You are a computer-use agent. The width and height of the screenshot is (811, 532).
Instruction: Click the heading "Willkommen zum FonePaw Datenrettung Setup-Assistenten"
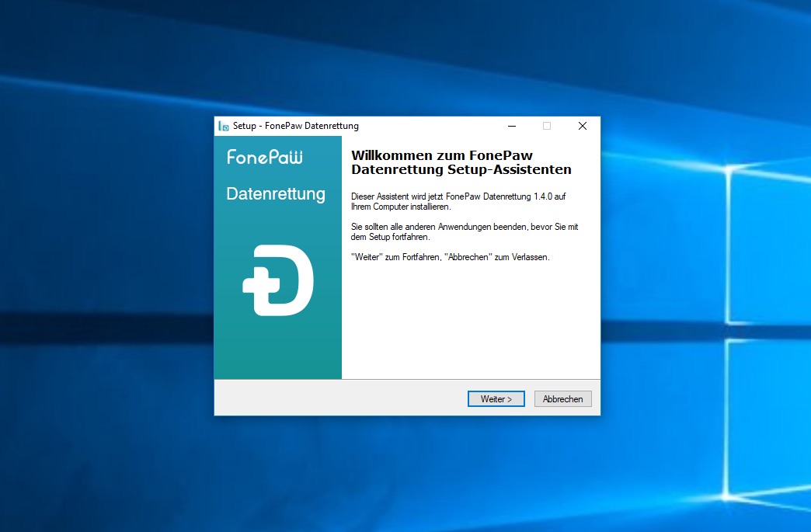[461, 162]
